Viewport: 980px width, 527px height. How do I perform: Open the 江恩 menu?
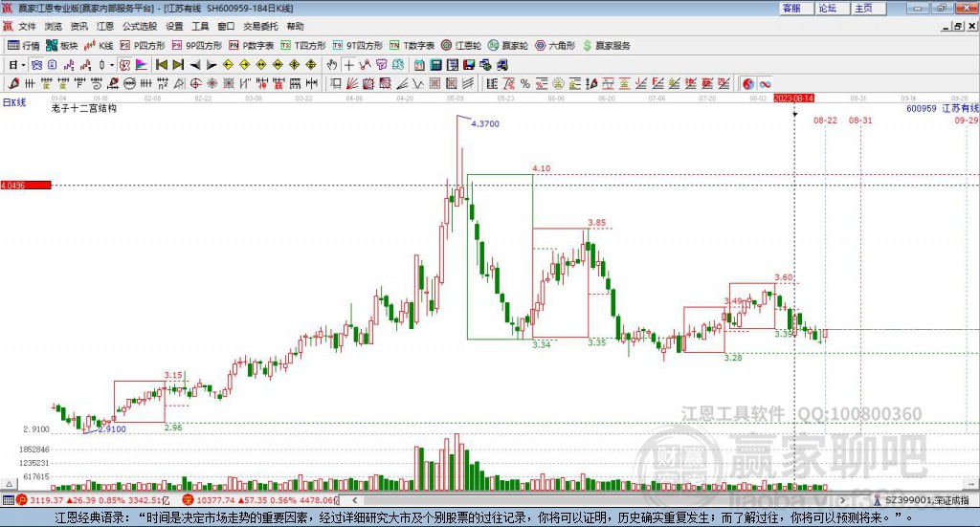(x=105, y=26)
